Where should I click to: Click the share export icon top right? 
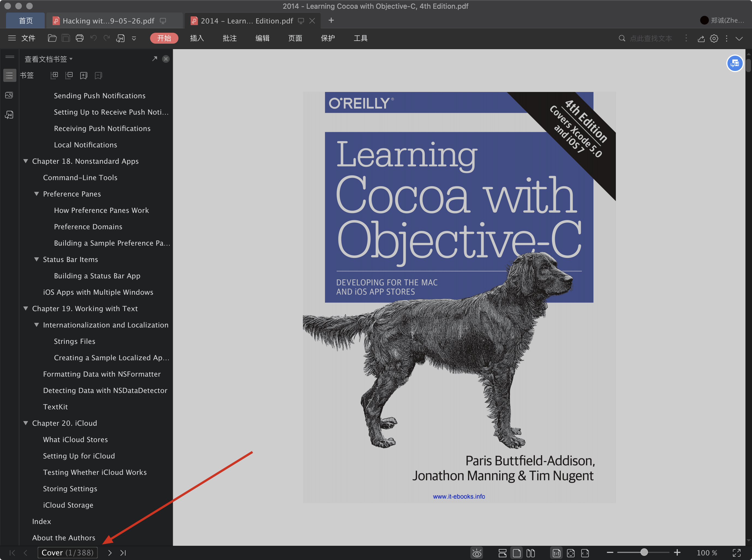coord(701,39)
